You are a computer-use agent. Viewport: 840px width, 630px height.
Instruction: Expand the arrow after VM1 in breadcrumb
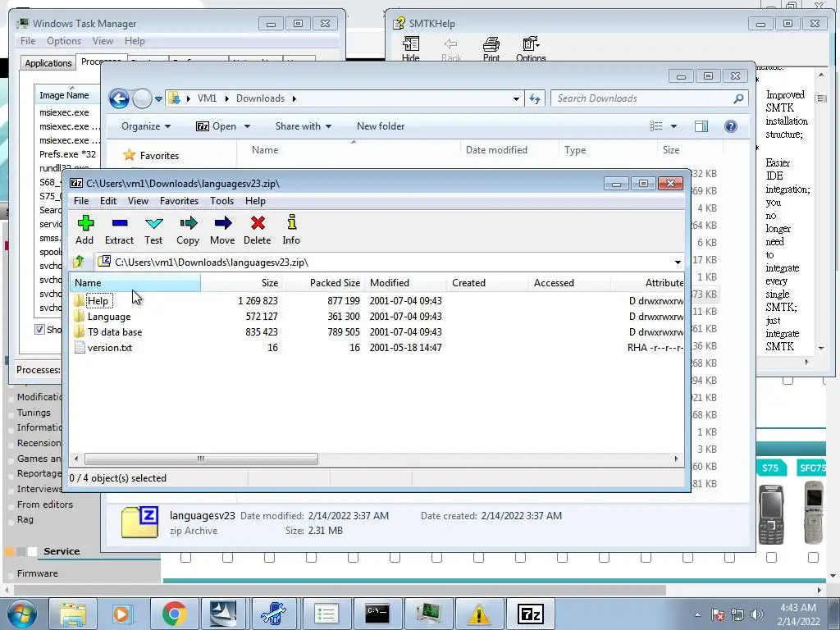tap(226, 98)
